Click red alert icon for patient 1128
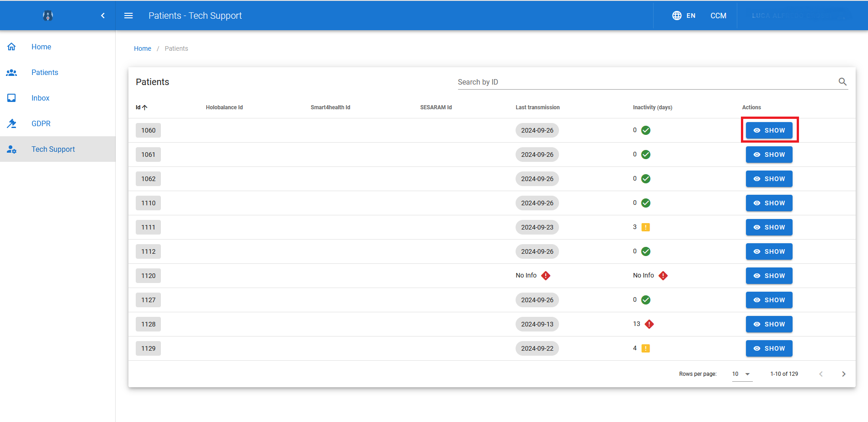The width and height of the screenshot is (868, 422). [x=649, y=324]
